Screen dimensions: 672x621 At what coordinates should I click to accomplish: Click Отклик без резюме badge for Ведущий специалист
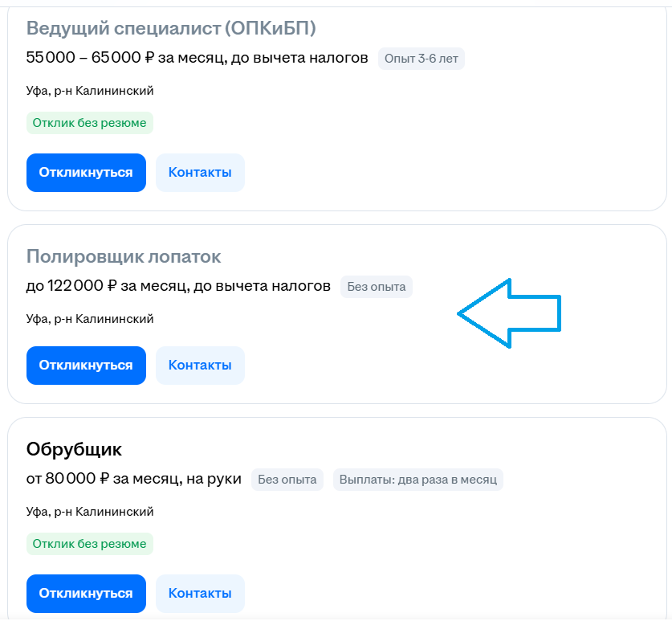click(89, 123)
